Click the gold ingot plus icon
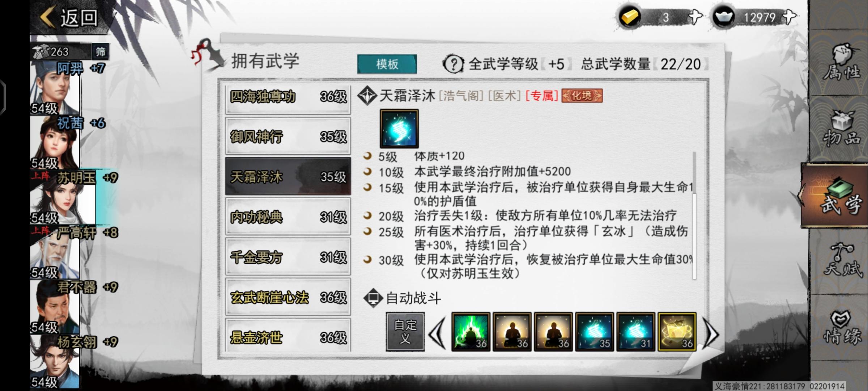The height and width of the screenshot is (391, 868). coord(695,17)
